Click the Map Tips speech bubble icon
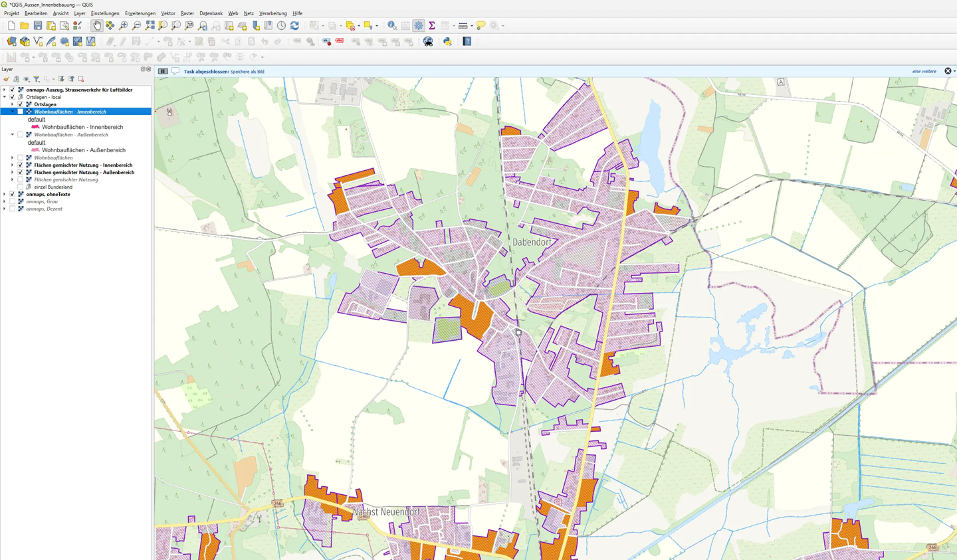Viewport: 957px width, 560px height. pos(480,25)
